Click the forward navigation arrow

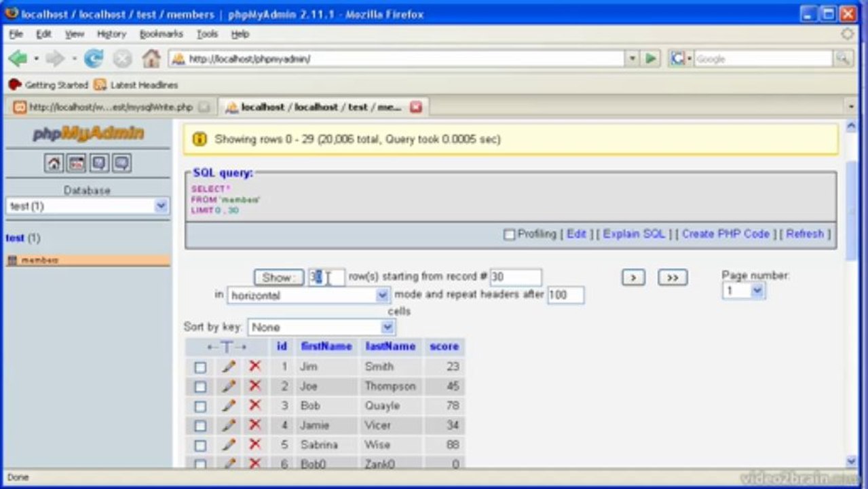tap(55, 59)
